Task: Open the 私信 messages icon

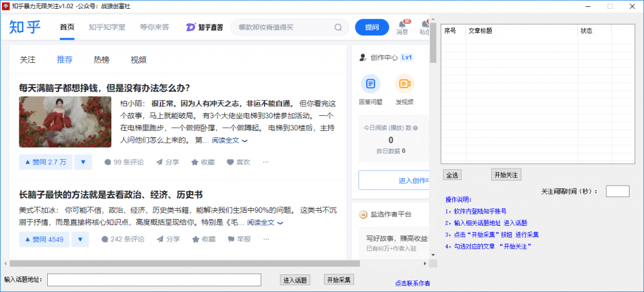Action: pyautogui.click(x=426, y=25)
